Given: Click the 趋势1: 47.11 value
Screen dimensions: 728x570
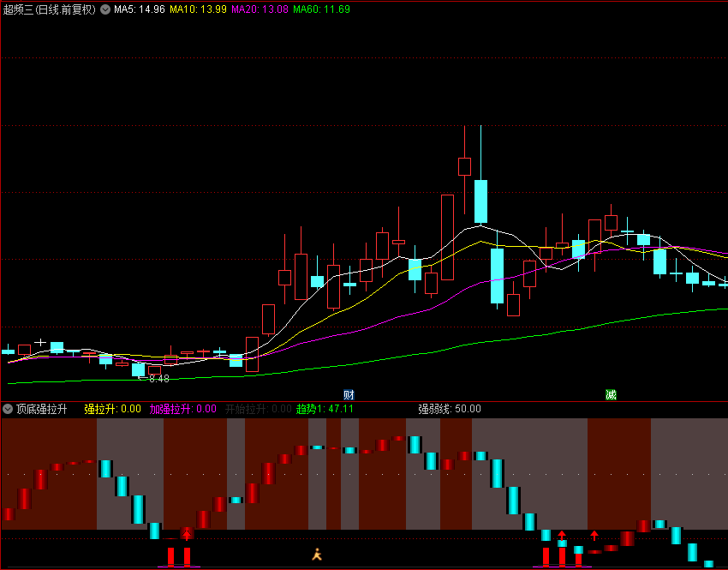Looking at the screenshot, I should 325,409.
